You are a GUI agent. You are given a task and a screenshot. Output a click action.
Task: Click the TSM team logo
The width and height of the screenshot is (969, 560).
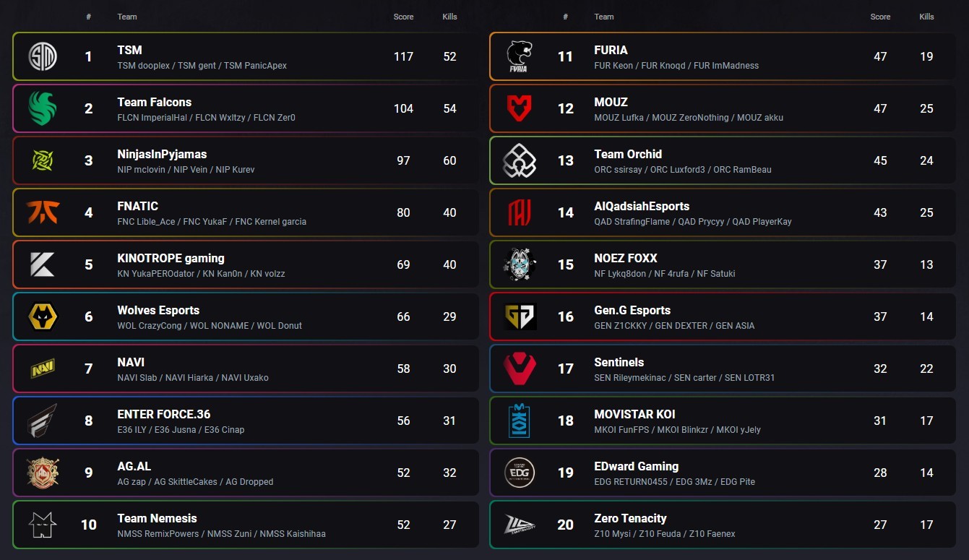(43, 56)
